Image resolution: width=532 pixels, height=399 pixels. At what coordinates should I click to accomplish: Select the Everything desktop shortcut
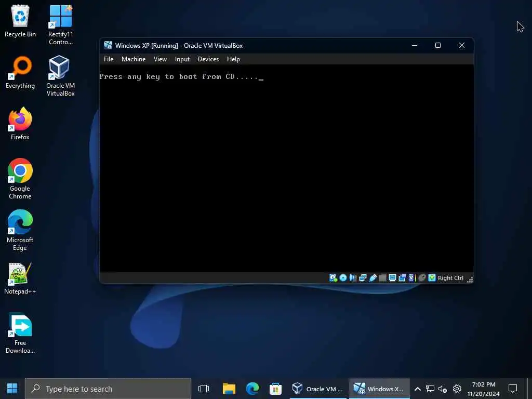click(x=20, y=72)
